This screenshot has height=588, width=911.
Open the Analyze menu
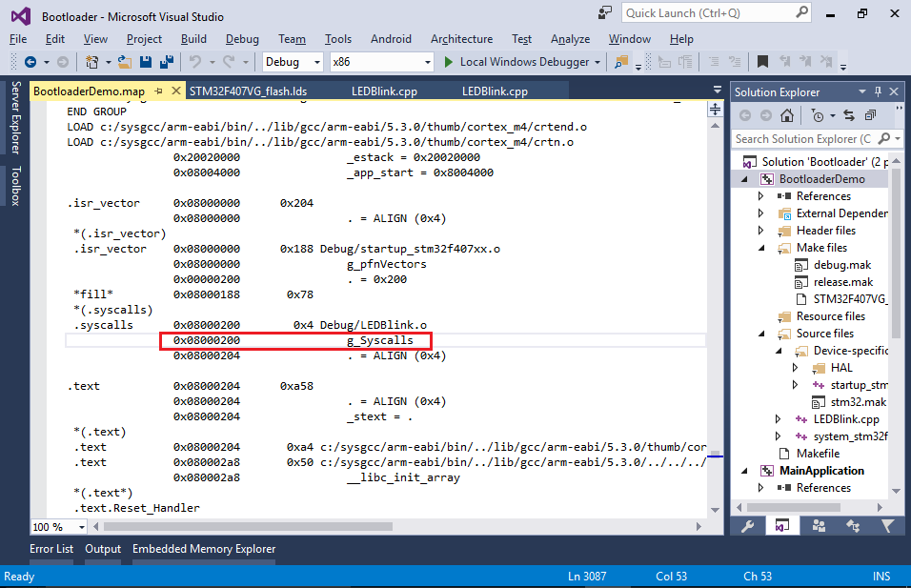pyautogui.click(x=570, y=39)
